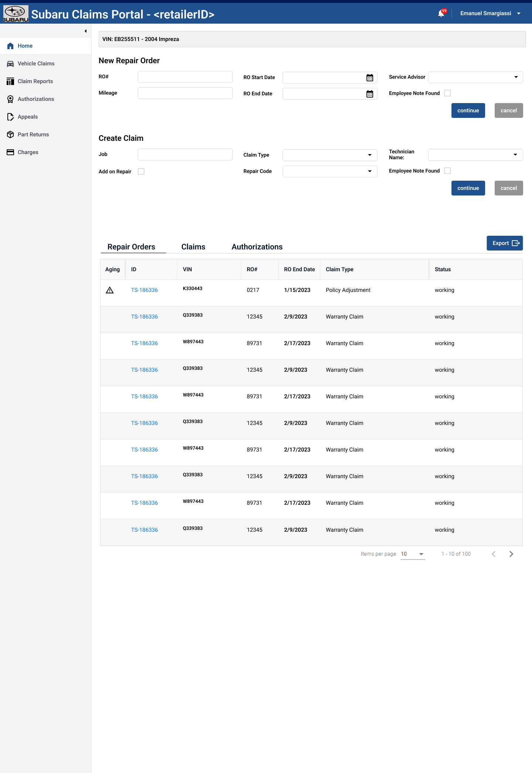Screen dimensions: 532x773
Task: Collapse the sidebar with the arrow icon
Action: point(85,31)
